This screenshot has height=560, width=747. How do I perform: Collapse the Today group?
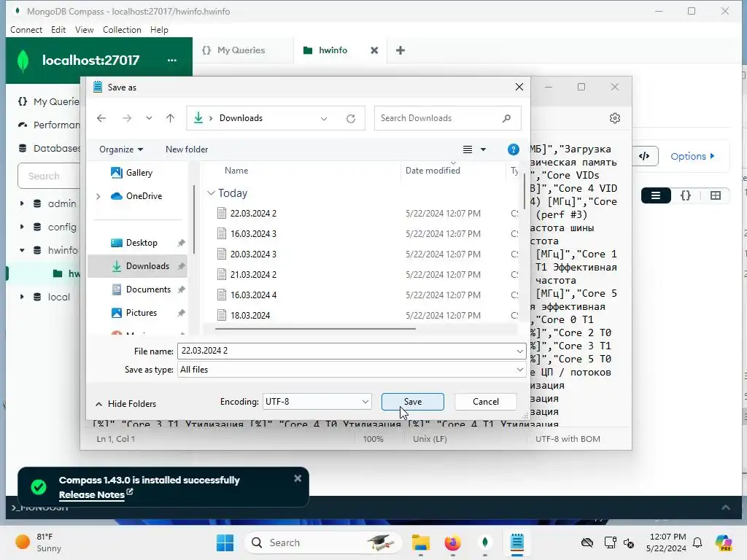211,192
